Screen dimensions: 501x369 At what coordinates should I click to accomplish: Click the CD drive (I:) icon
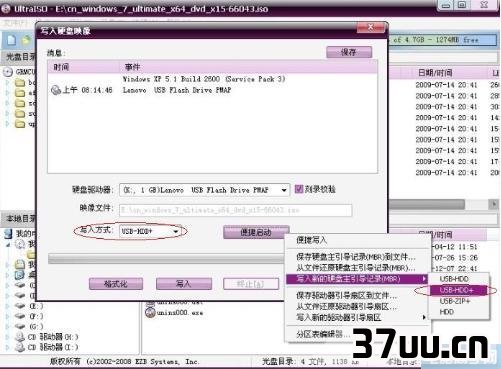pyautogui.click(x=20, y=347)
